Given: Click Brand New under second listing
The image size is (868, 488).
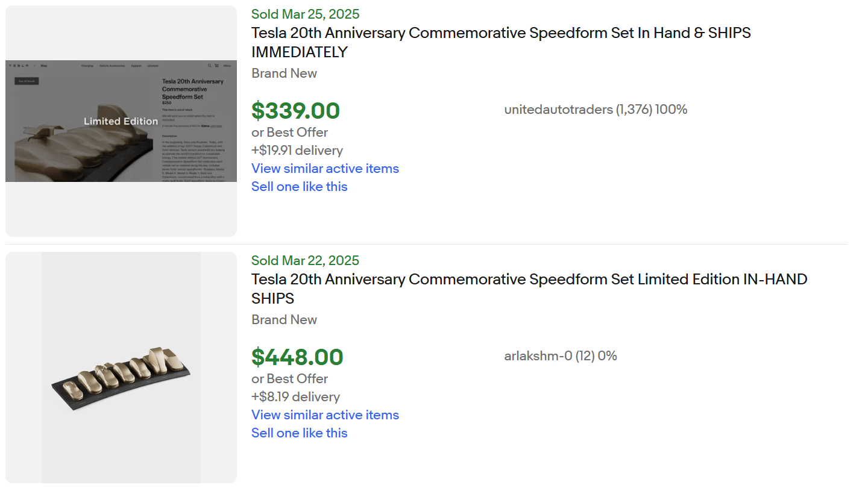Looking at the screenshot, I should 284,320.
